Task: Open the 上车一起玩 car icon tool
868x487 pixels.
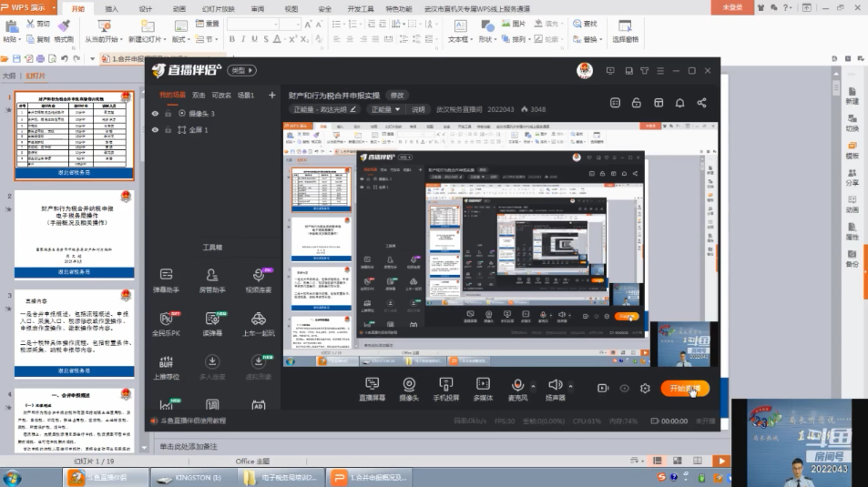Action: (x=259, y=324)
